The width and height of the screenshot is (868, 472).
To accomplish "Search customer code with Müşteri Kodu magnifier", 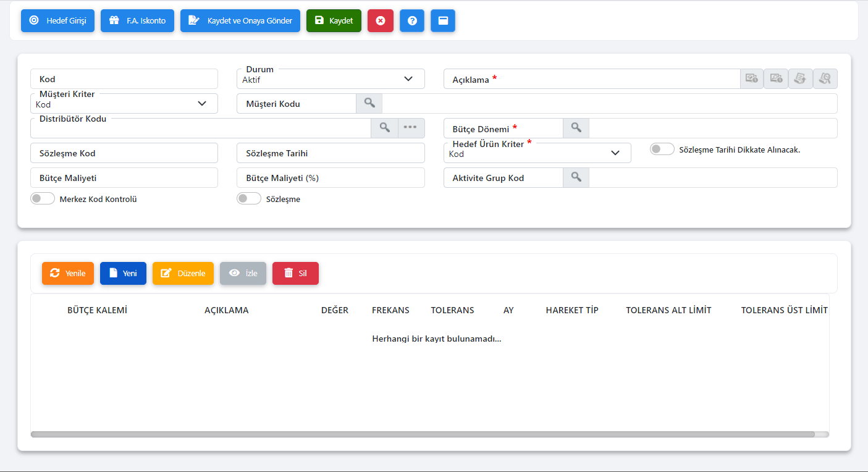I will (369, 103).
